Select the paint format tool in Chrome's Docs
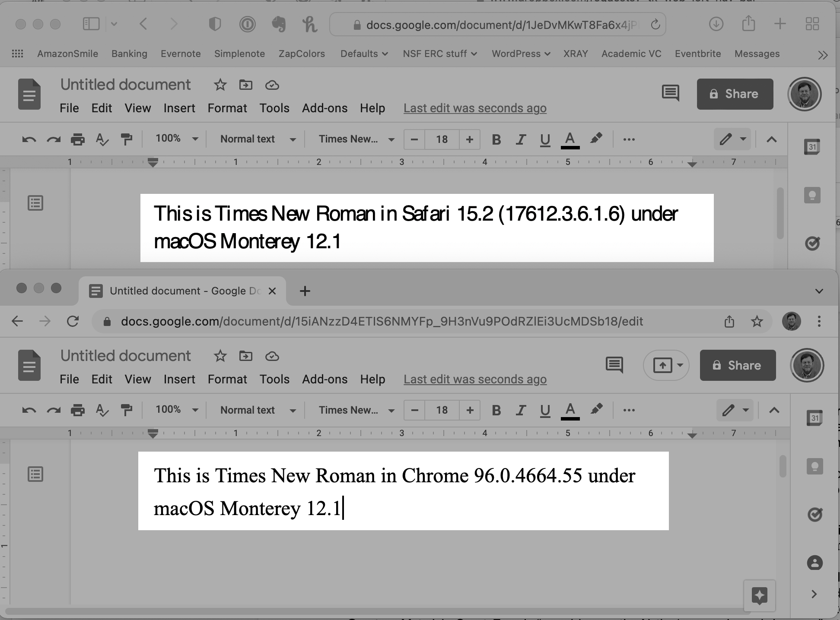 (x=126, y=410)
